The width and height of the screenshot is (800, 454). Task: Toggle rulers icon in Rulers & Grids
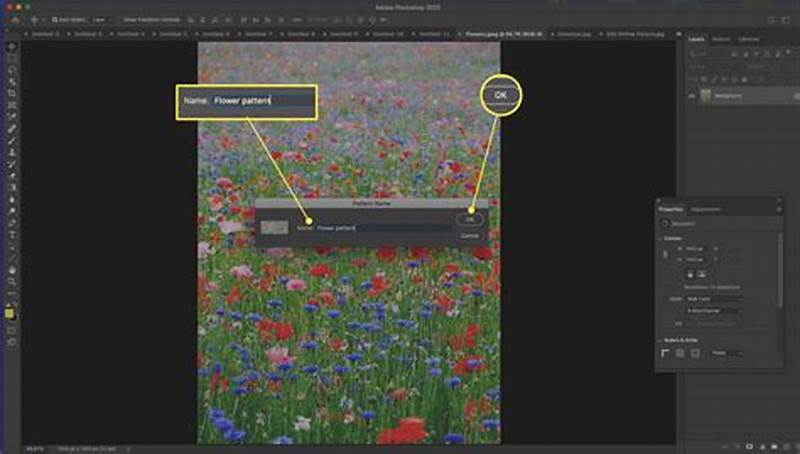(x=665, y=353)
